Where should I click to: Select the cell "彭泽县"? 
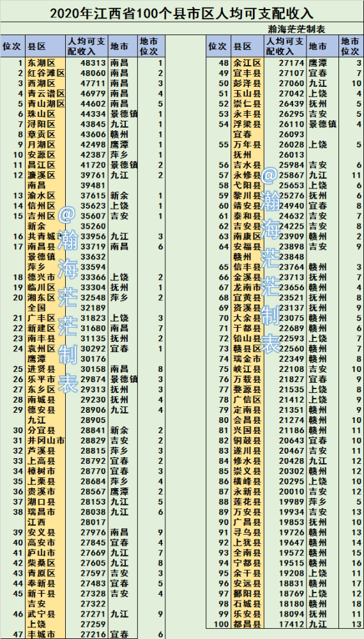(246, 84)
